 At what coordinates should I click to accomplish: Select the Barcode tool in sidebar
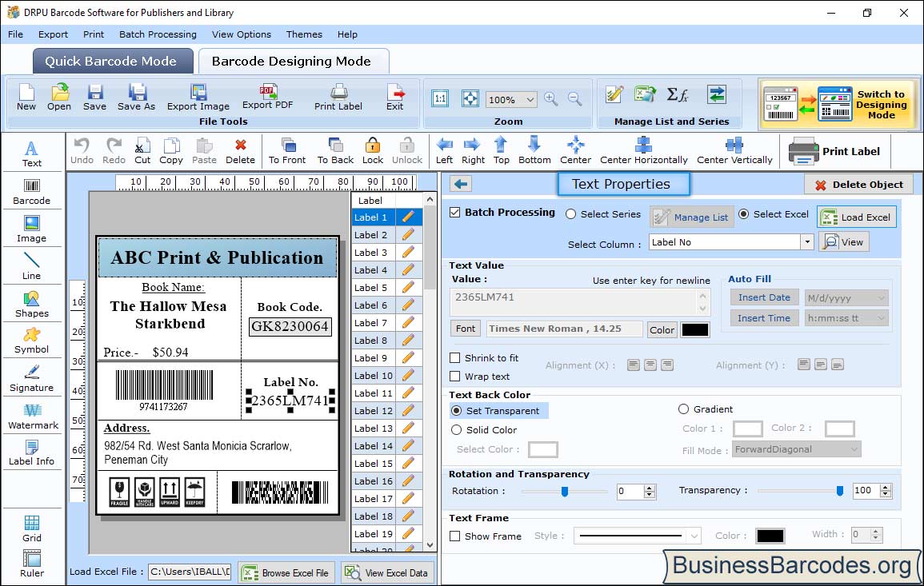32,192
